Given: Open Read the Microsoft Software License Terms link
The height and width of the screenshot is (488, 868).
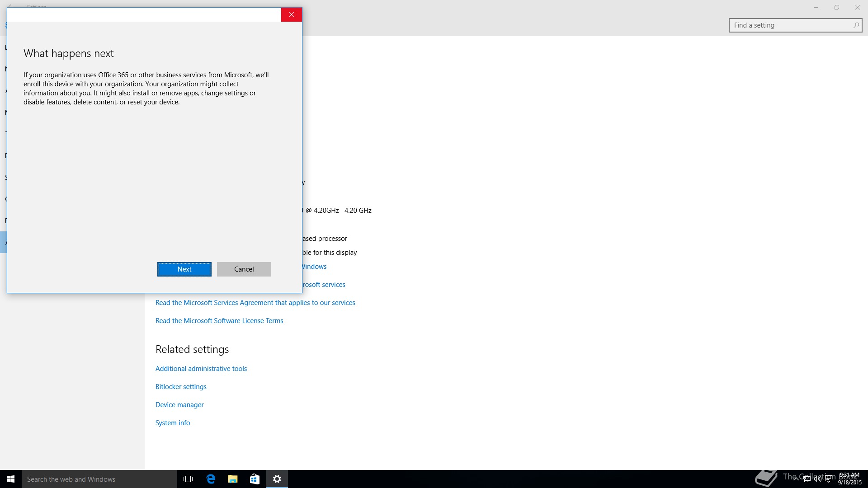Looking at the screenshot, I should tap(219, 321).
